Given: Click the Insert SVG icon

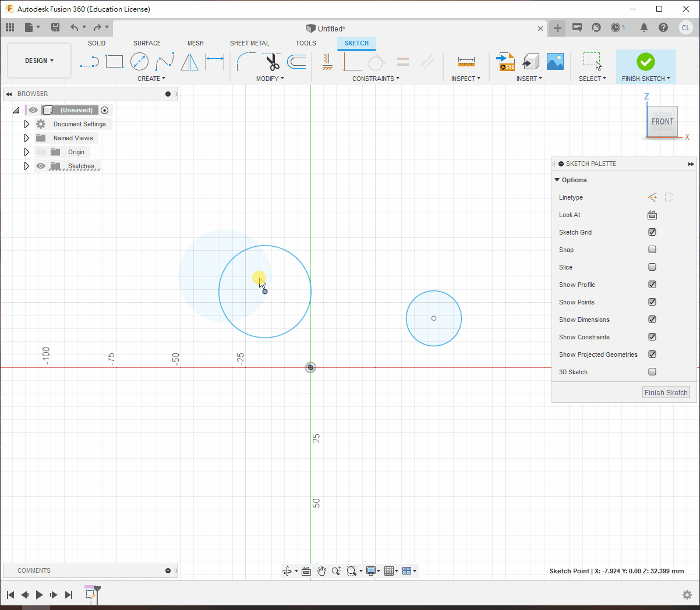Looking at the screenshot, I should click(505, 62).
